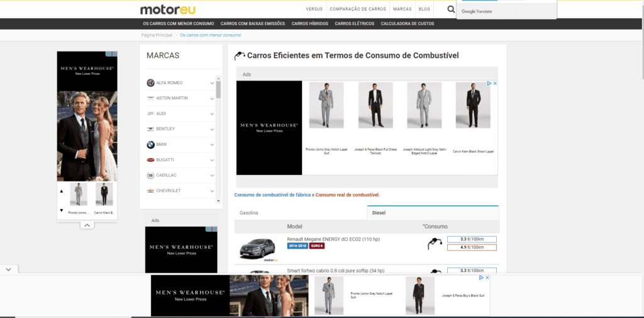Close the top banner ad in content
This screenshot has height=318, width=644.
(496, 83)
